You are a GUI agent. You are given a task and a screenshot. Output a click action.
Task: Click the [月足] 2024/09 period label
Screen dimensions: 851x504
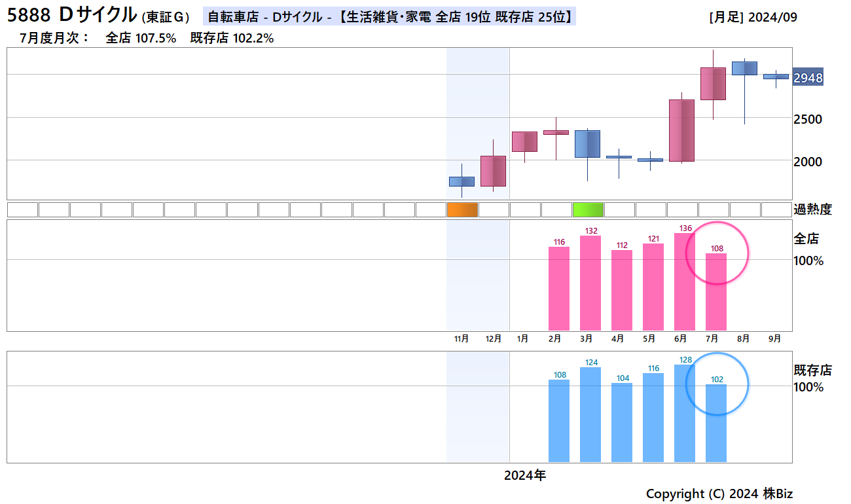point(753,18)
